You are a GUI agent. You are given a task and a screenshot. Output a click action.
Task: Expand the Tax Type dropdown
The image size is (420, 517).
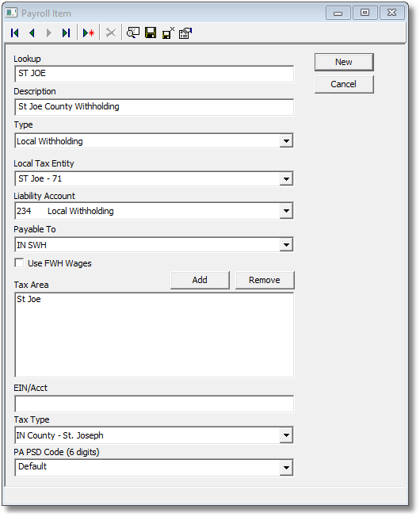[x=286, y=435]
